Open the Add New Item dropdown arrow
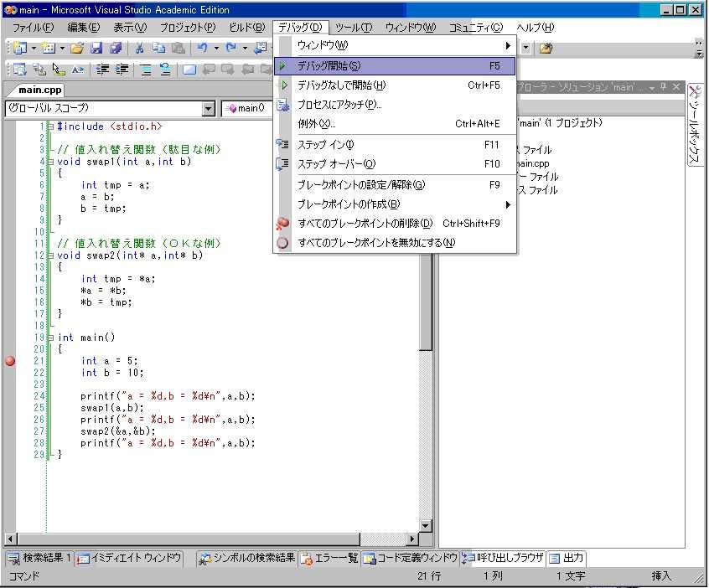Image resolution: width=709 pixels, height=588 pixels. coord(62,48)
